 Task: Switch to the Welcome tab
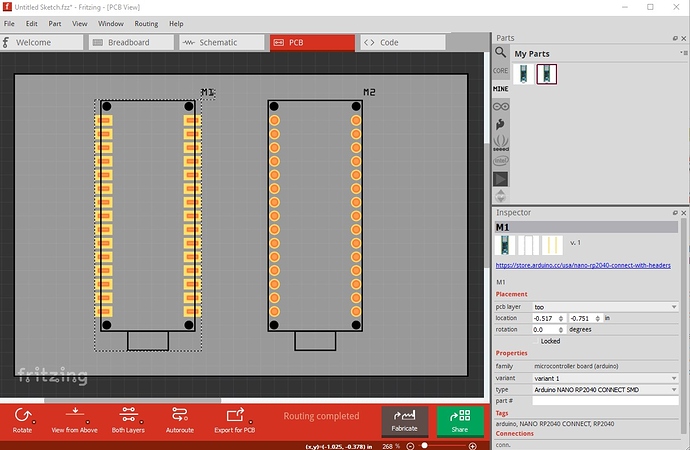click(x=41, y=43)
